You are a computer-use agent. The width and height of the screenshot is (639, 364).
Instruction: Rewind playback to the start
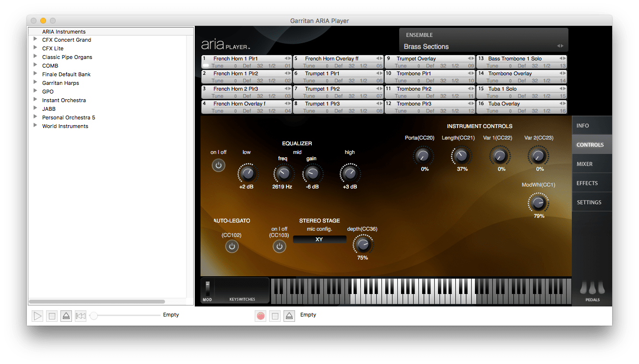click(x=81, y=316)
